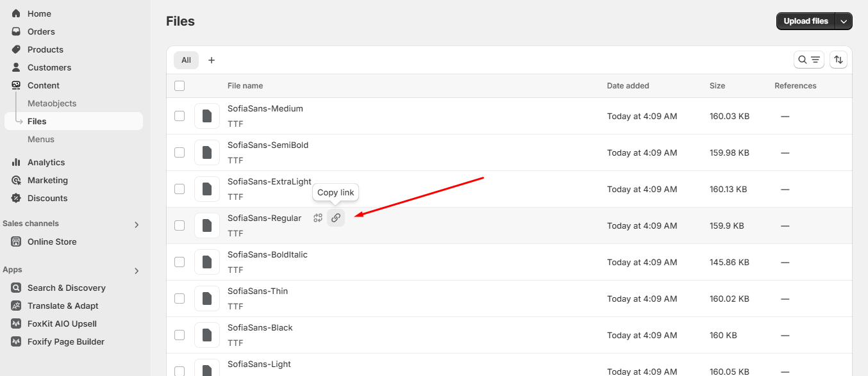Screen dimensions: 868x376
Task: Click the sort files icon button
Action: pyautogui.click(x=839, y=60)
